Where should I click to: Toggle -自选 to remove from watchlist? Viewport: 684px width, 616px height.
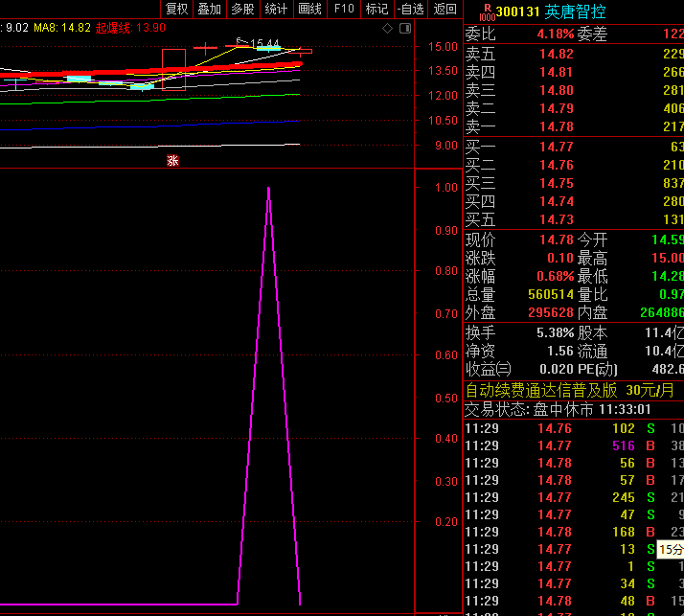[410, 9]
